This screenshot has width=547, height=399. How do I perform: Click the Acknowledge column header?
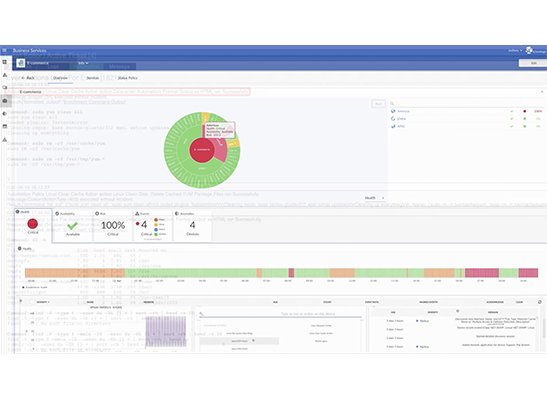click(x=495, y=302)
